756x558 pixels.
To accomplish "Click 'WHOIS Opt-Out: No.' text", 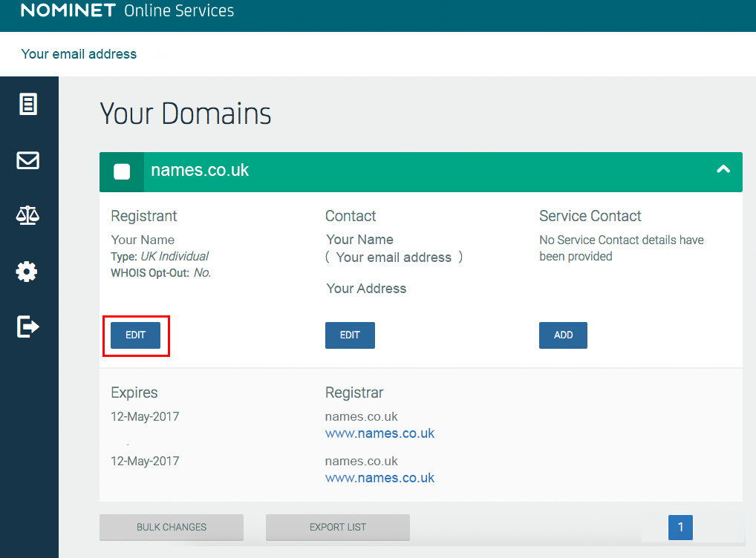I will pos(161,273).
